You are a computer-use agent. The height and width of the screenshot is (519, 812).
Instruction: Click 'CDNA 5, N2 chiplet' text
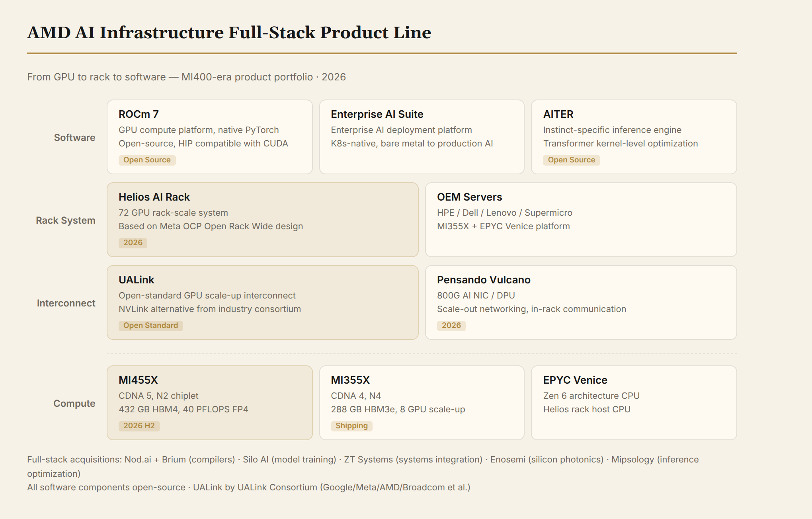click(158, 396)
